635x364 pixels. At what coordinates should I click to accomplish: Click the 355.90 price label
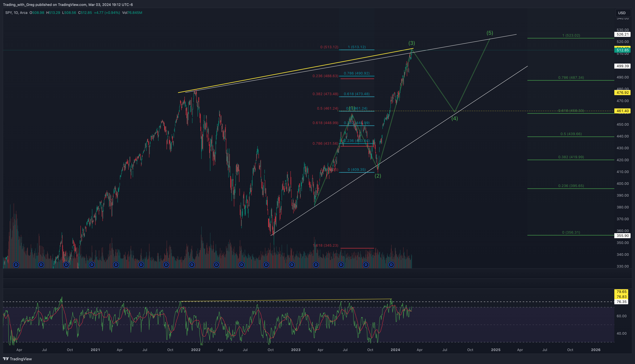tap(622, 236)
